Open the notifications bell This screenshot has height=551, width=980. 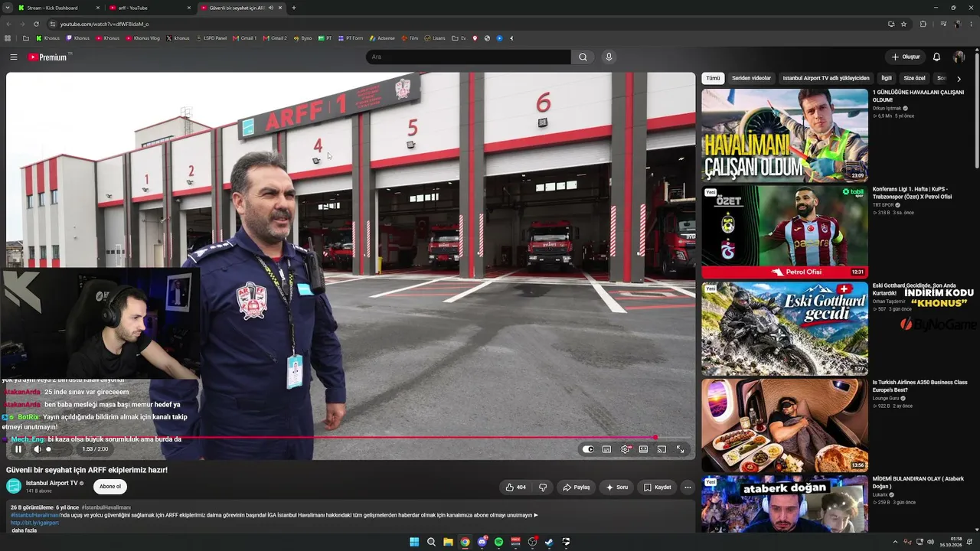[936, 57]
